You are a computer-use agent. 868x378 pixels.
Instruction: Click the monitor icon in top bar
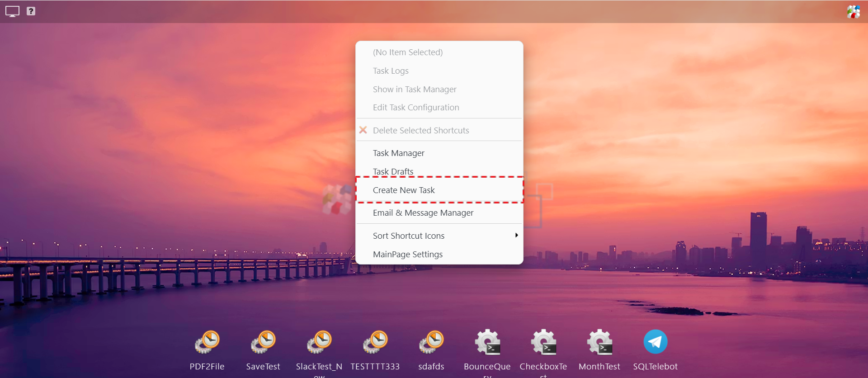12,11
